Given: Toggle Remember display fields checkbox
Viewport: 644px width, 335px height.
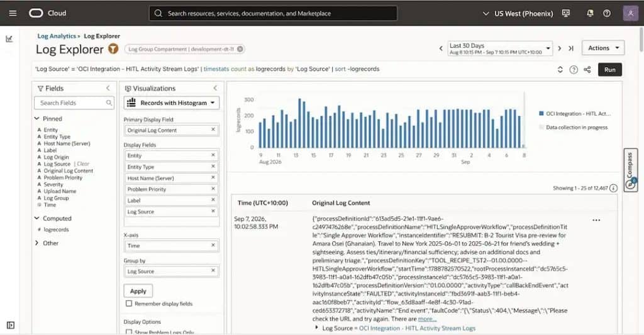Looking at the screenshot, I should [x=129, y=304].
